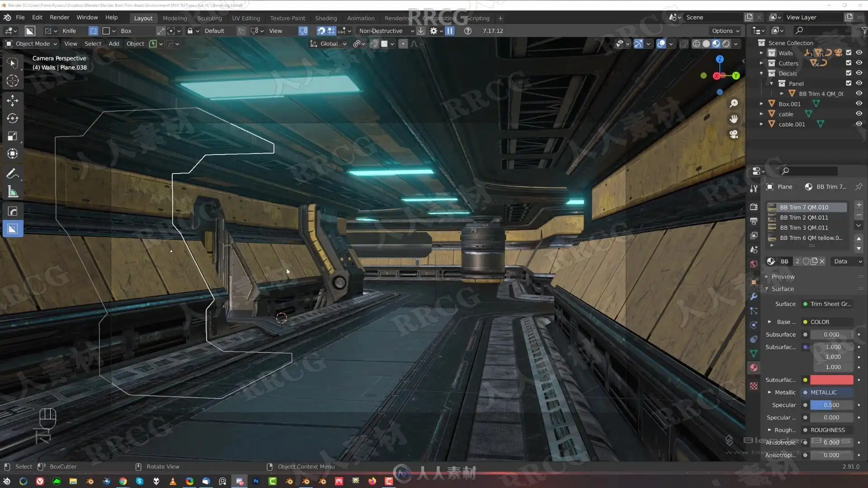Select the Measure tool

[x=12, y=192]
